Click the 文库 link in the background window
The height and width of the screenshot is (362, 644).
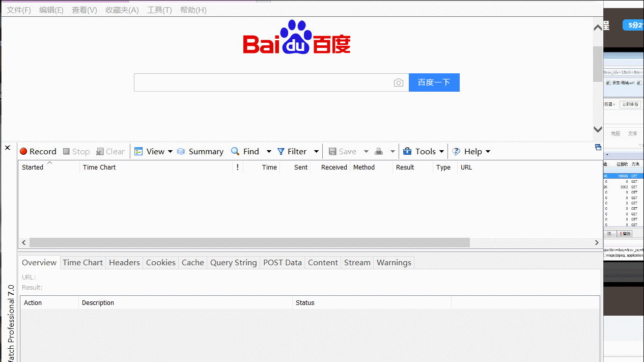(x=632, y=133)
